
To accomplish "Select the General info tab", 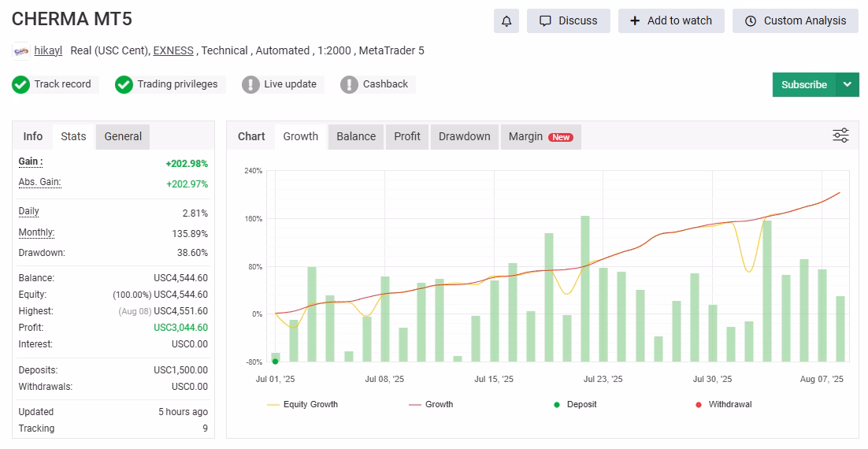I will coord(123,137).
